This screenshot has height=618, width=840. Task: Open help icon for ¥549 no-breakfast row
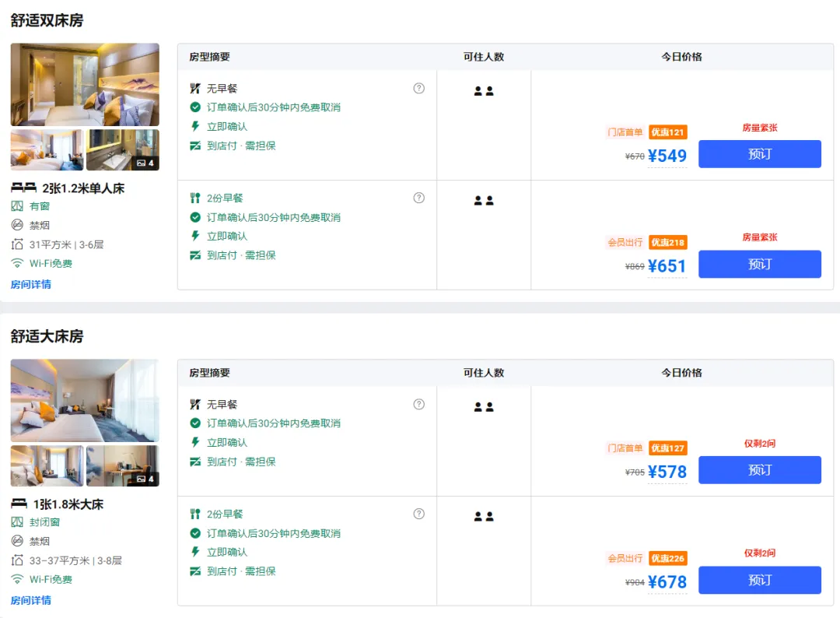419,89
